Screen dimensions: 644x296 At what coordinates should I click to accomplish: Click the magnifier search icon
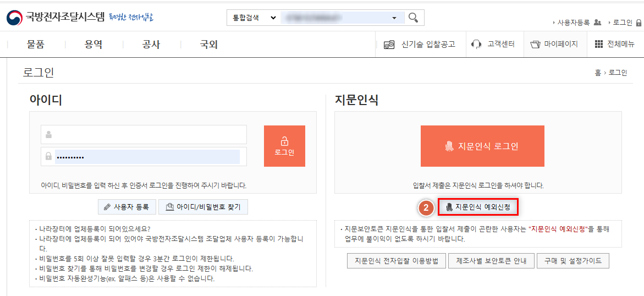[x=414, y=18]
